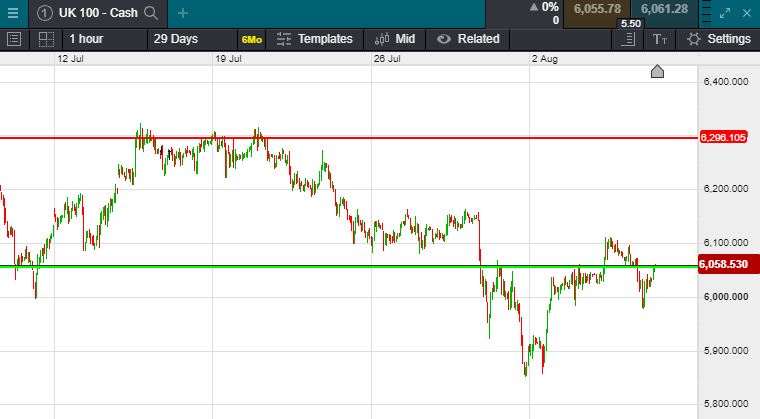
Task: Toggle Related instruments view
Action: 468,39
